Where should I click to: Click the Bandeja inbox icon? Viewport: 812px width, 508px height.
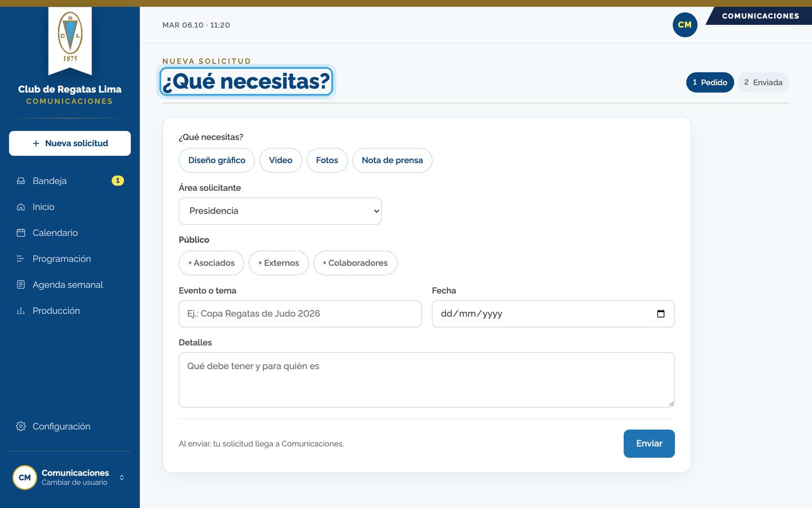pos(21,181)
